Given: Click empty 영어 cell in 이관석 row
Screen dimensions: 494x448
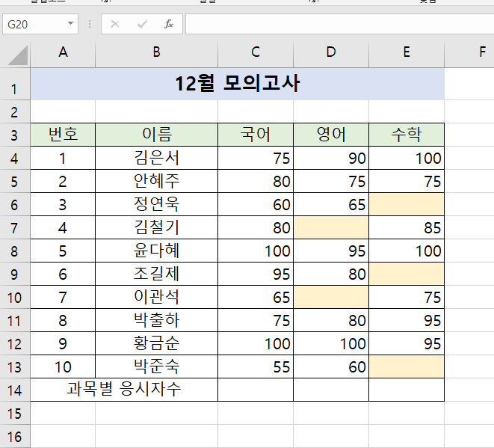Looking at the screenshot, I should pyautogui.click(x=331, y=297).
